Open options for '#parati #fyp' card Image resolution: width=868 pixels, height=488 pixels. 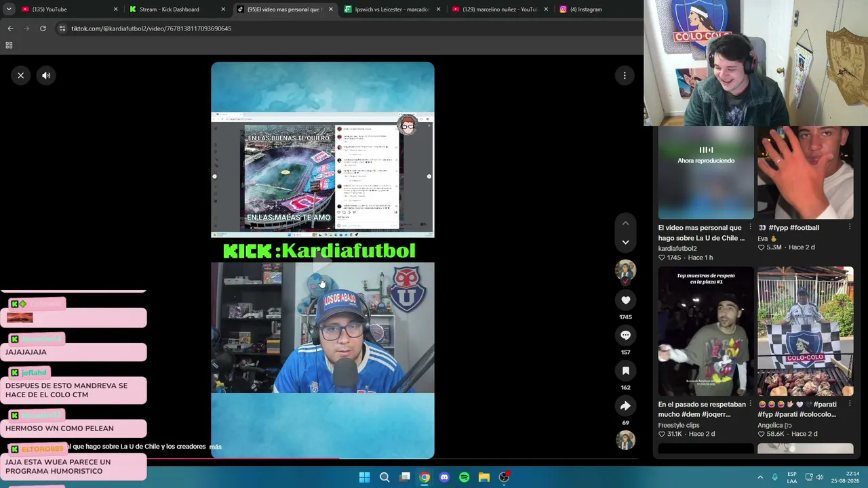(850, 404)
